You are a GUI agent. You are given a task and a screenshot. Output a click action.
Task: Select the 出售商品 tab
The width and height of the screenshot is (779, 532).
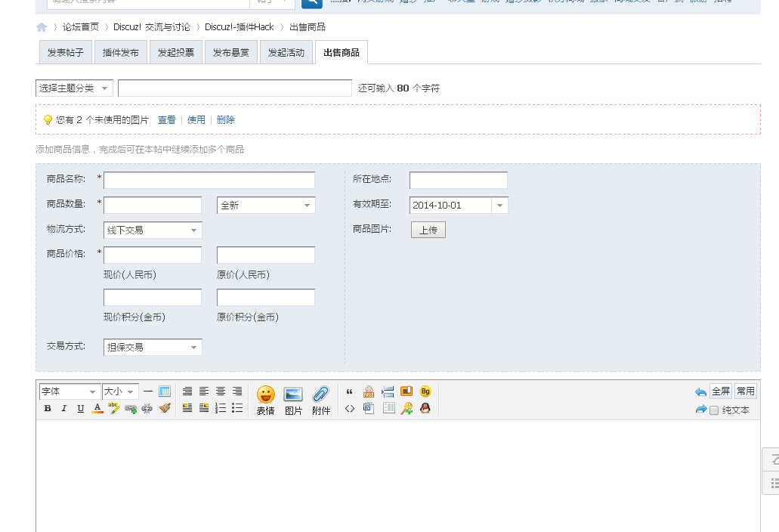pos(342,53)
